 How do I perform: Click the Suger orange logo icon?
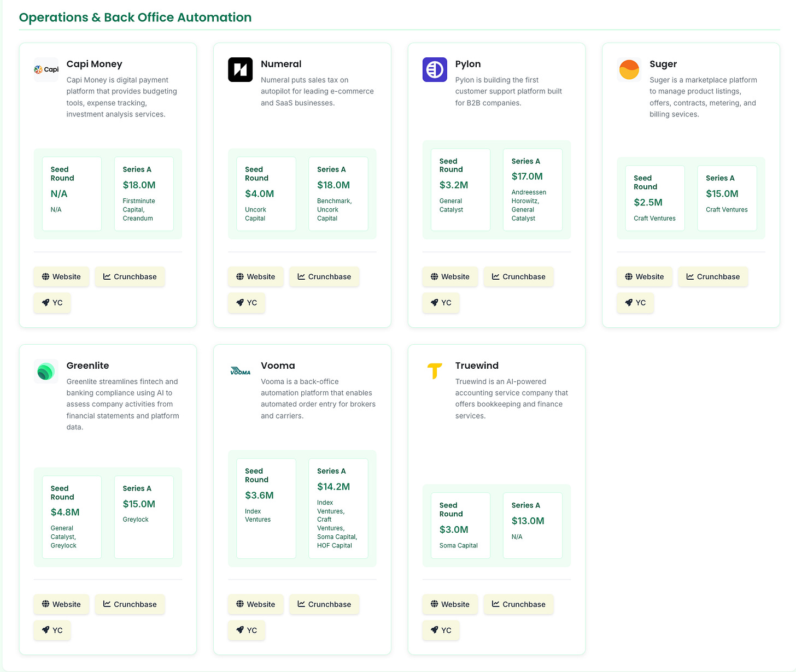(x=629, y=69)
